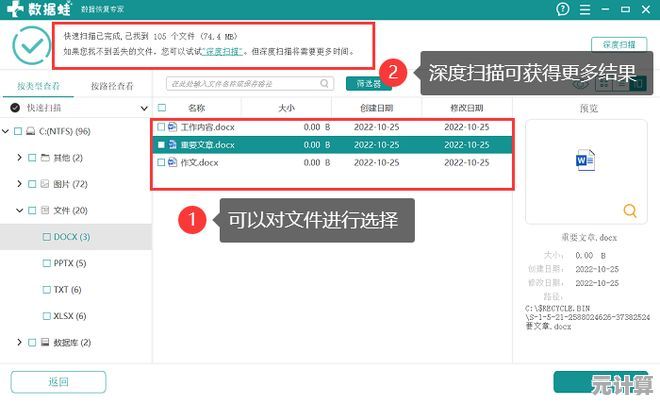Check the 其他 (2) checkbox

pyautogui.click(x=32, y=158)
